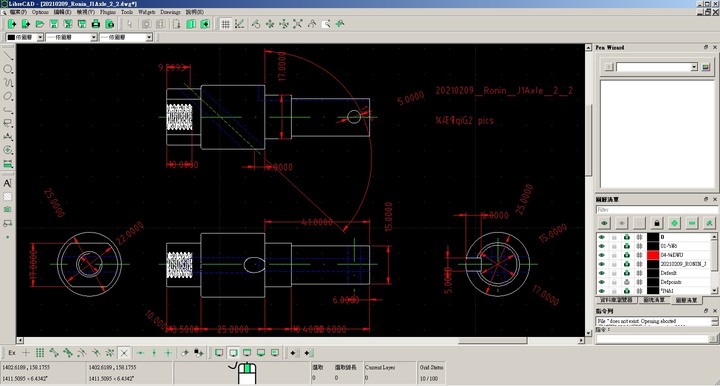Screen dimensions: 720x386
Task: Enable snap on grid in the bottom toolbar
Action: point(40,353)
